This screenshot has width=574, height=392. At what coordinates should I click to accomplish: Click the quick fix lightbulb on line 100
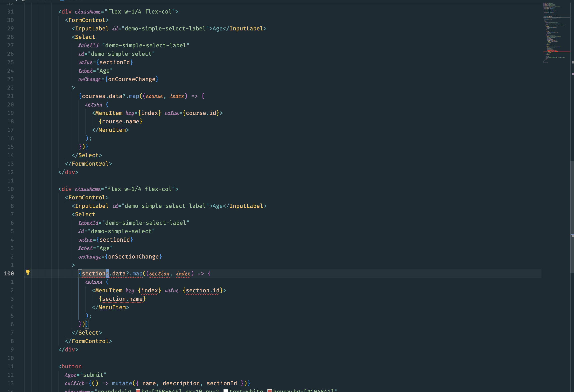pyautogui.click(x=28, y=273)
